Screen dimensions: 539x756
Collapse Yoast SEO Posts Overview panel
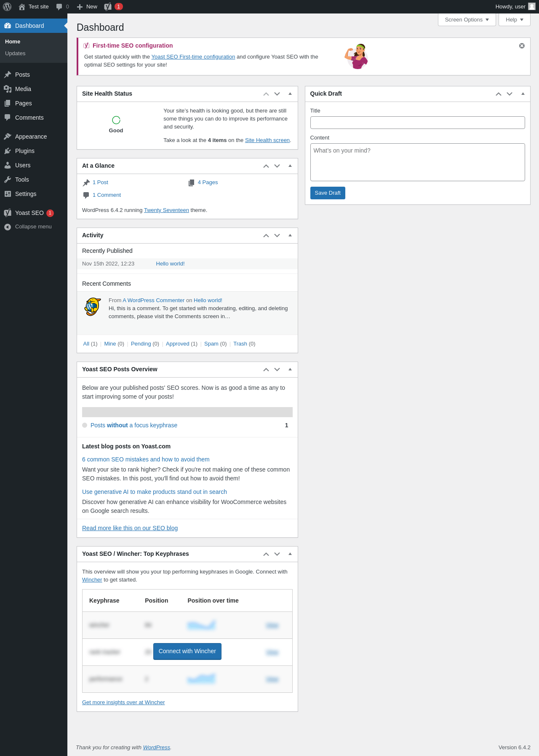point(290,369)
